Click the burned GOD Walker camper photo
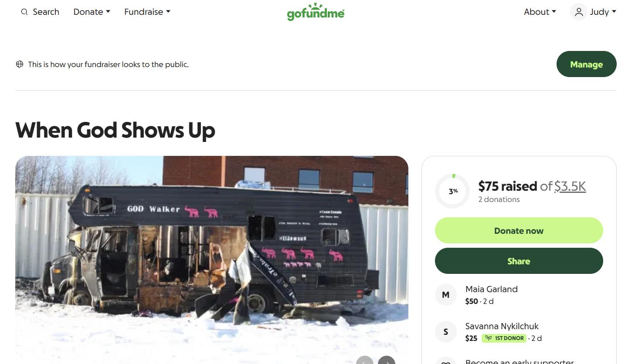Screen dimensions: 635x364 pyautogui.click(x=212, y=260)
